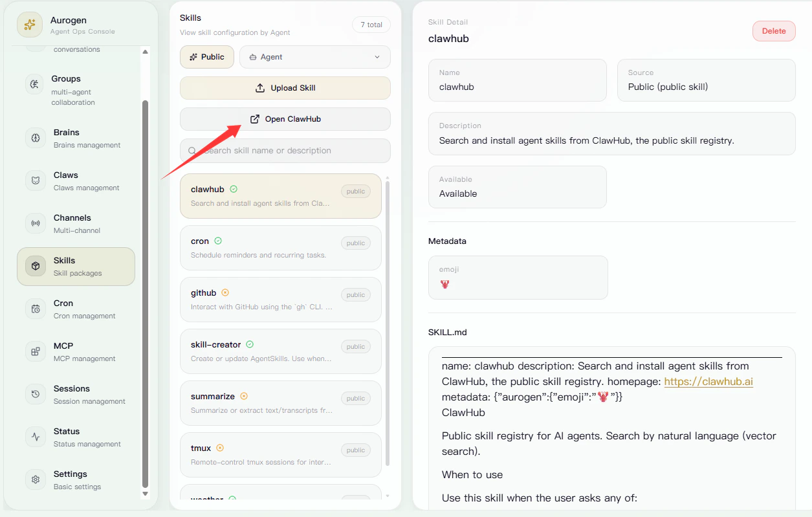This screenshot has width=812, height=517.
Task: Select the Public skills filter
Action: [x=207, y=57]
